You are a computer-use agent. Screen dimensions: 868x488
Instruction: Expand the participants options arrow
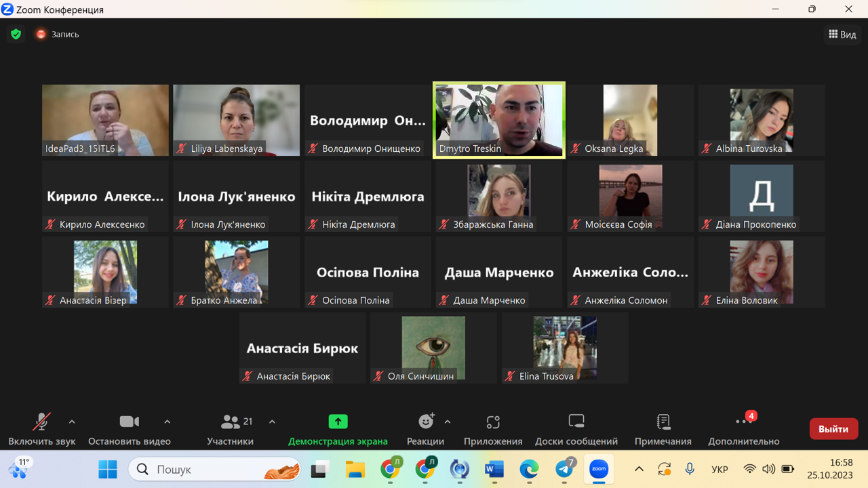tap(272, 422)
